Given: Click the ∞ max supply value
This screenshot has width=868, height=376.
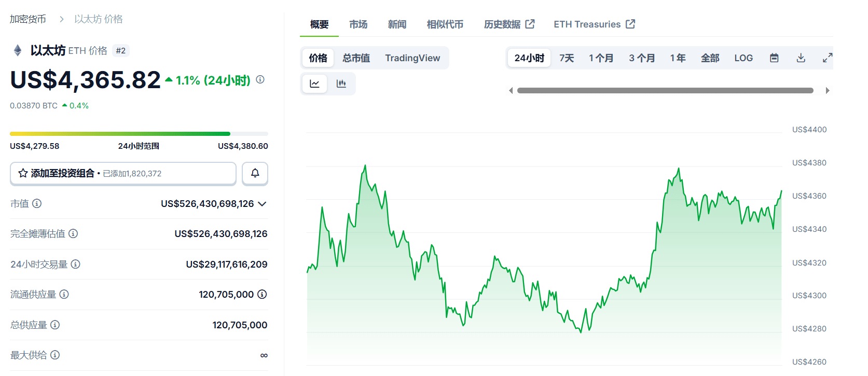Looking at the screenshot, I should tap(264, 355).
